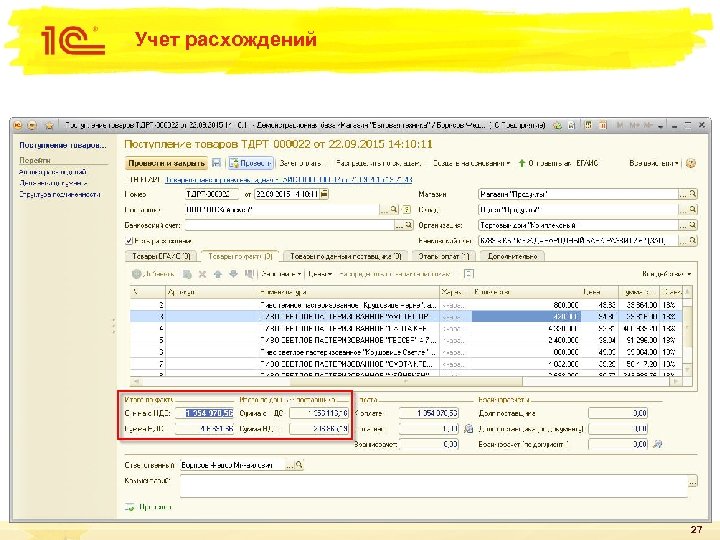Open the supplier card with the magnifier icon
This screenshot has width=720, height=540.
(394, 210)
